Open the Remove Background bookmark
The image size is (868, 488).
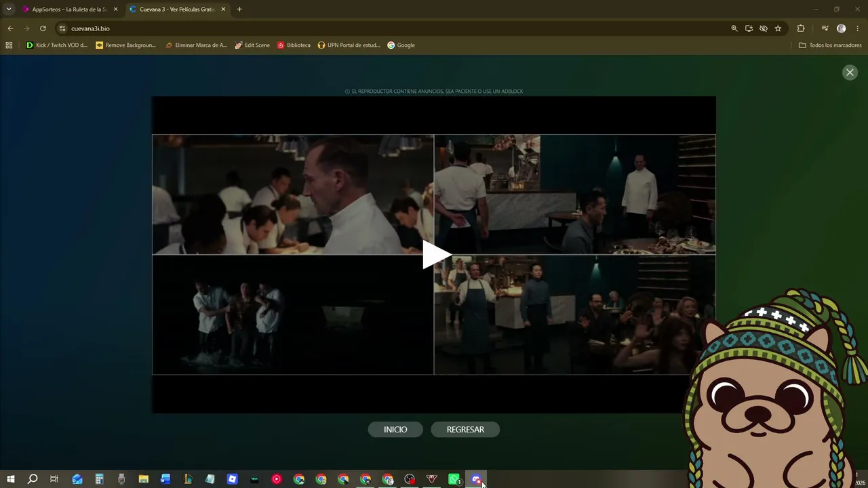click(126, 45)
